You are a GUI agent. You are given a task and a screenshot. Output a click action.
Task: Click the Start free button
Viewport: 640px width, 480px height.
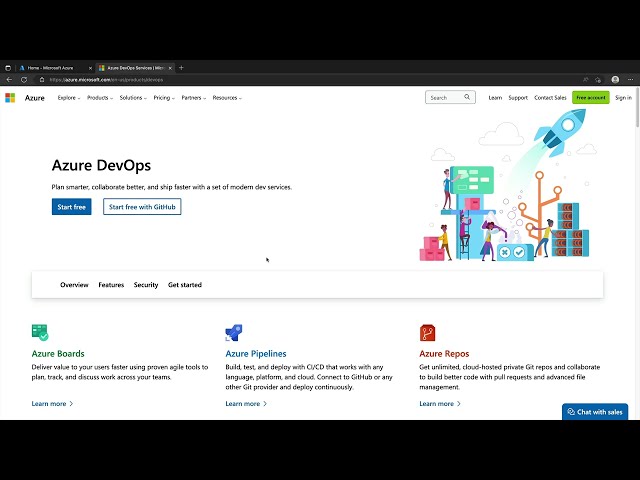coord(71,207)
